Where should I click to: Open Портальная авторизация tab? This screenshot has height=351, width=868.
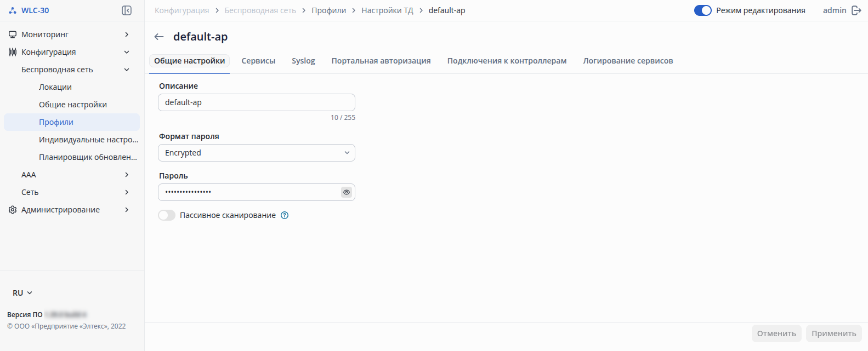(x=381, y=61)
